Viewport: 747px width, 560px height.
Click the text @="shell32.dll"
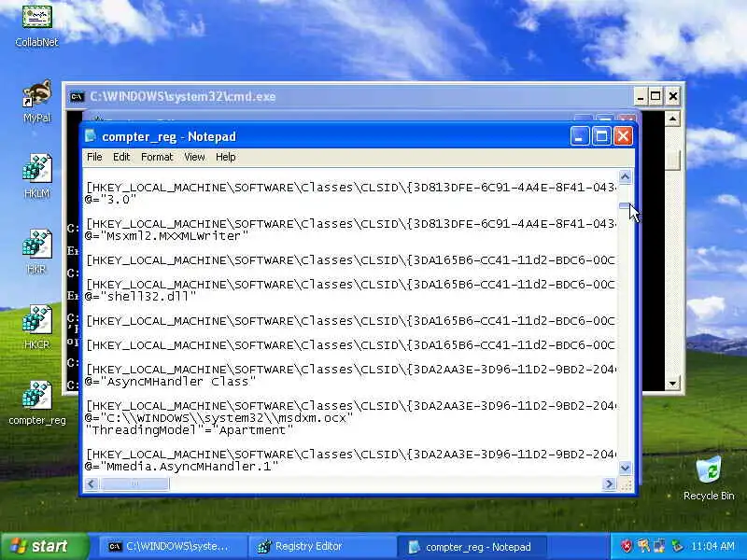(x=141, y=296)
